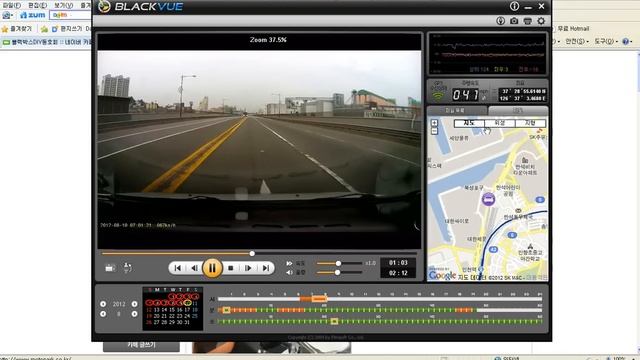640x360 pixels.
Task: Go to previous year in calendar
Action: [103, 304]
